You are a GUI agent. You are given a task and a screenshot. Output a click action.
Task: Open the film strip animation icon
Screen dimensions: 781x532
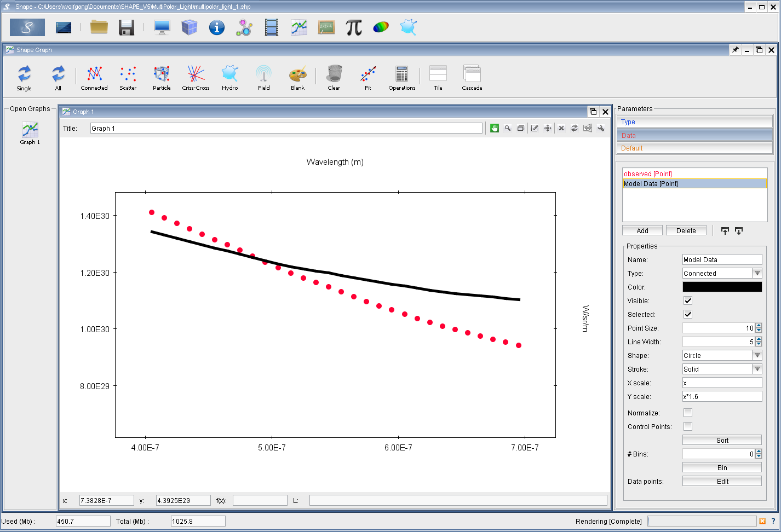272,27
